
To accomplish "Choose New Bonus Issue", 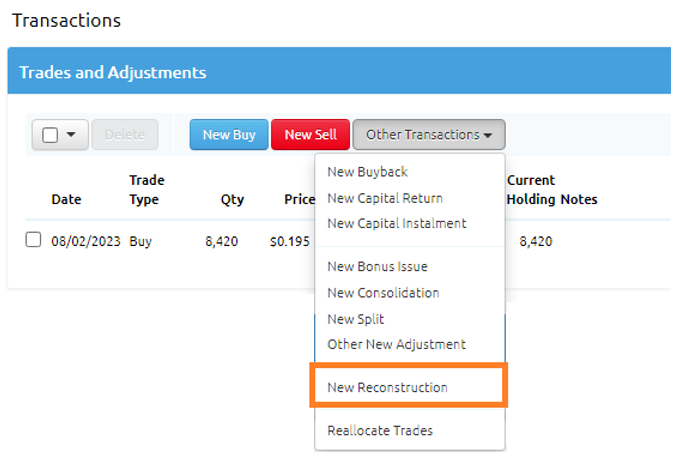I will click(376, 267).
